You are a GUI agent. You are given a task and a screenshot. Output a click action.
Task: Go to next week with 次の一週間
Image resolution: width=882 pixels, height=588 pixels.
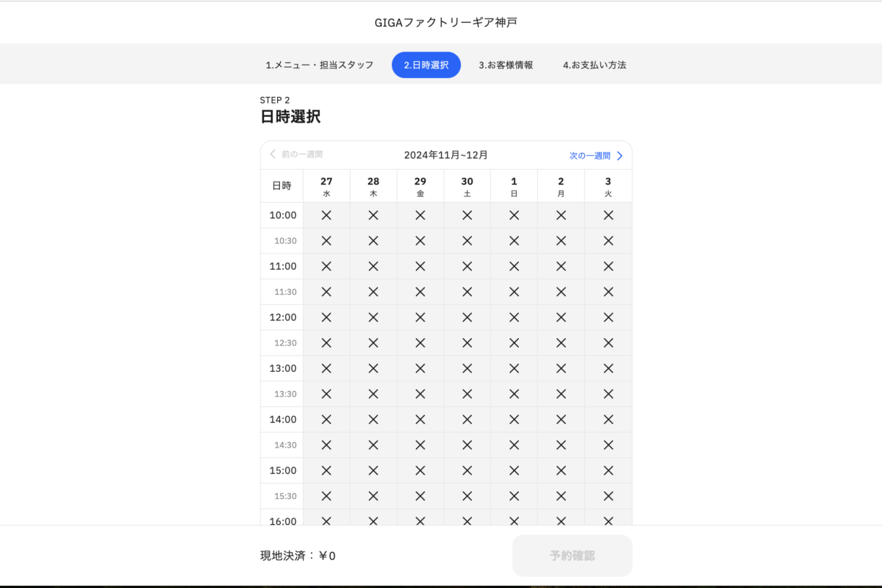coord(589,156)
